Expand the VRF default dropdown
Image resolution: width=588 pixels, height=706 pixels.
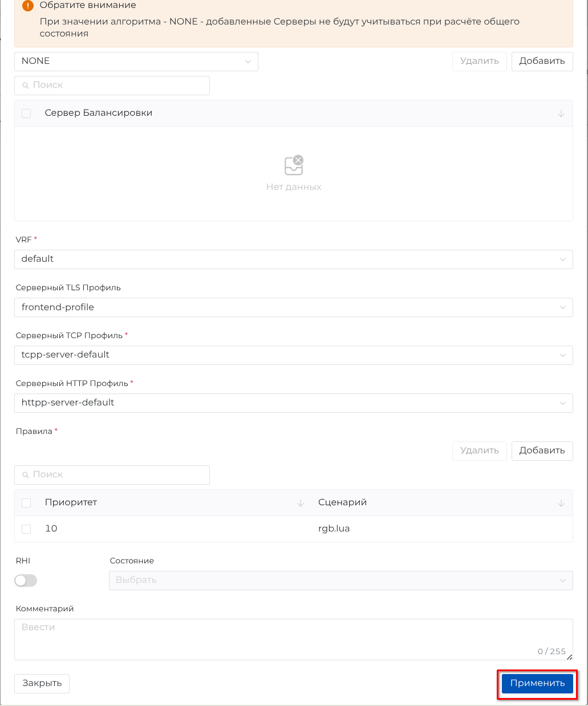[x=293, y=259]
